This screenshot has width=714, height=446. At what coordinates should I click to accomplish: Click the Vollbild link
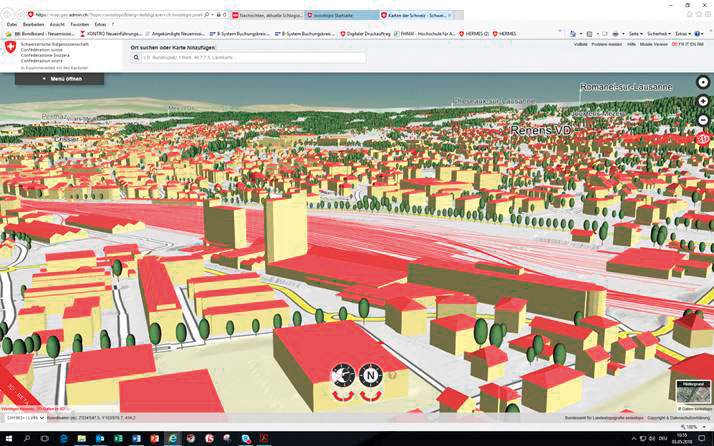581,44
